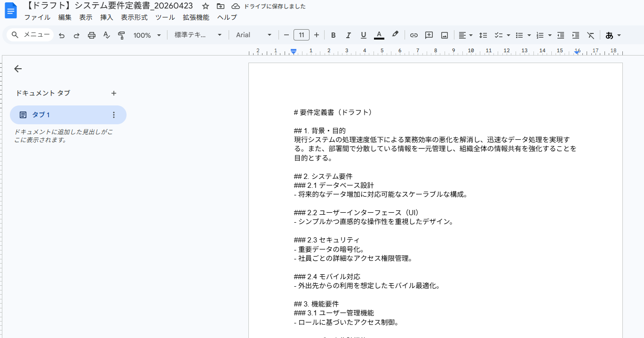Image resolution: width=644 pixels, height=338 pixels.
Task: Click the line '### 2.1 データベース設計'
Action: pyautogui.click(x=334, y=185)
